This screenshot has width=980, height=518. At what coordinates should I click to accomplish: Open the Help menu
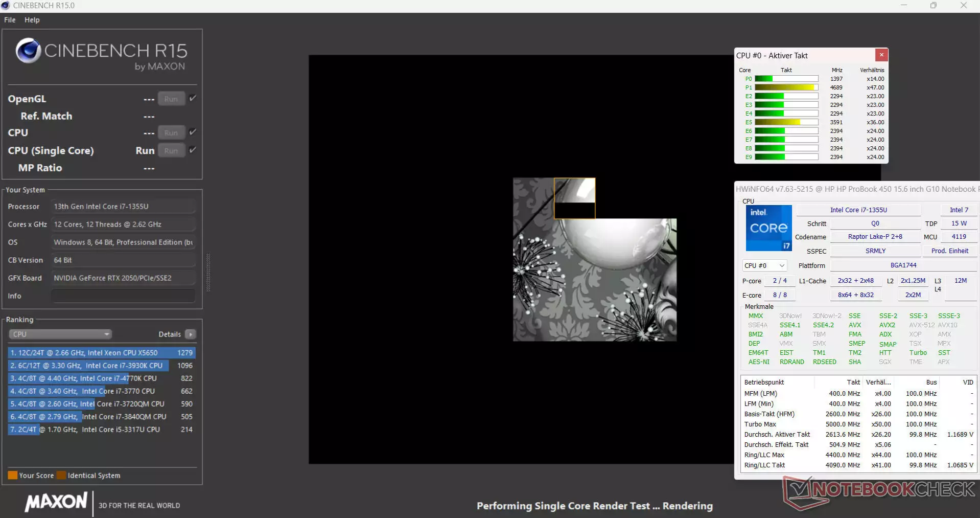click(32, 20)
